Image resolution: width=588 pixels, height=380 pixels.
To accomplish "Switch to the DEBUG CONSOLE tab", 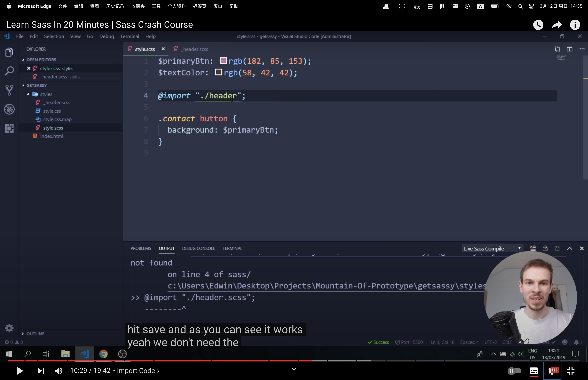I will 198,249.
